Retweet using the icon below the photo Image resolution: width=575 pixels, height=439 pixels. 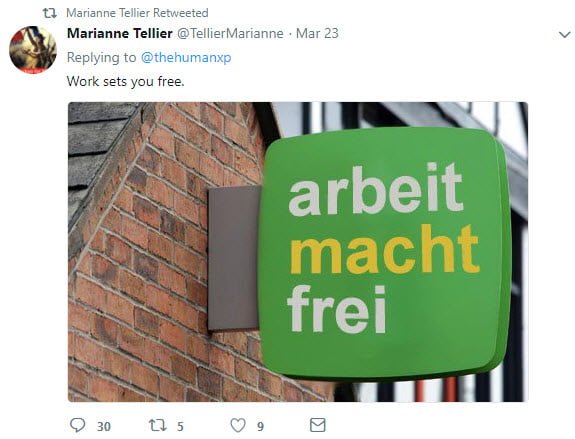point(157,425)
